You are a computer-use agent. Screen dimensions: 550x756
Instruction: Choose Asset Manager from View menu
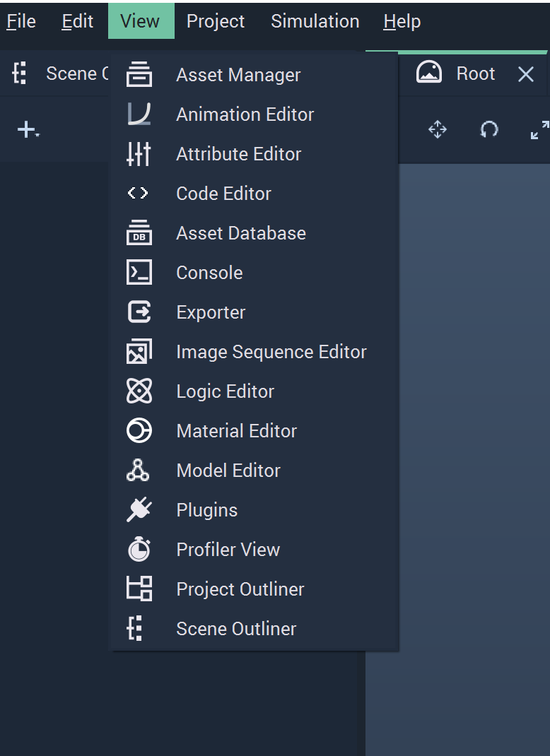254,75
